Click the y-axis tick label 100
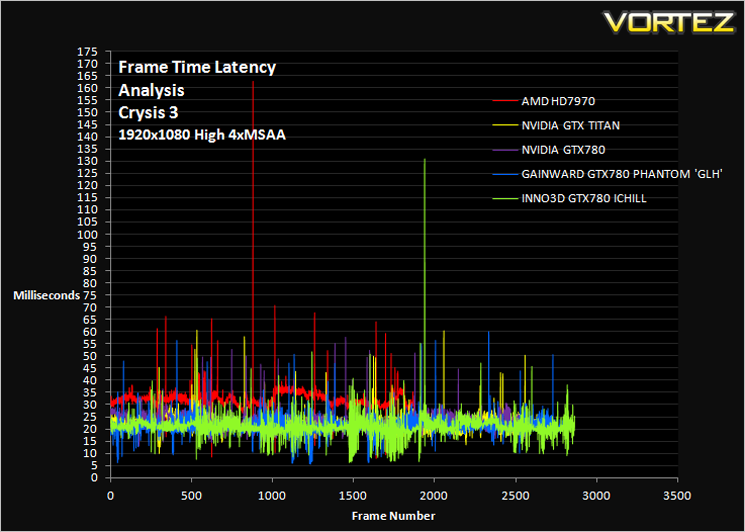 pyautogui.click(x=87, y=234)
